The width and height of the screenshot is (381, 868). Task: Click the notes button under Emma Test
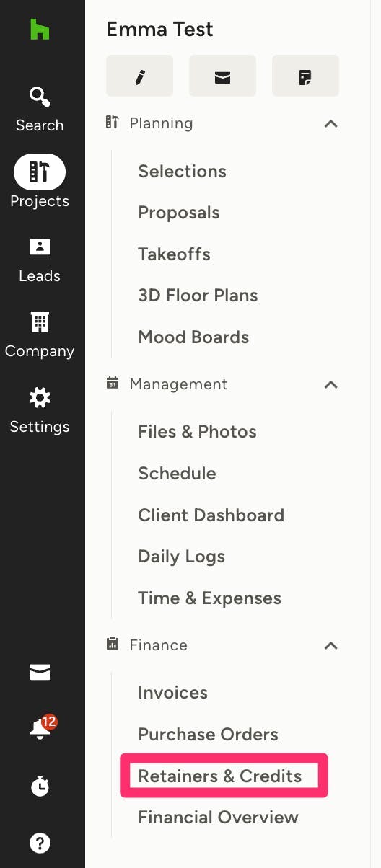(305, 75)
